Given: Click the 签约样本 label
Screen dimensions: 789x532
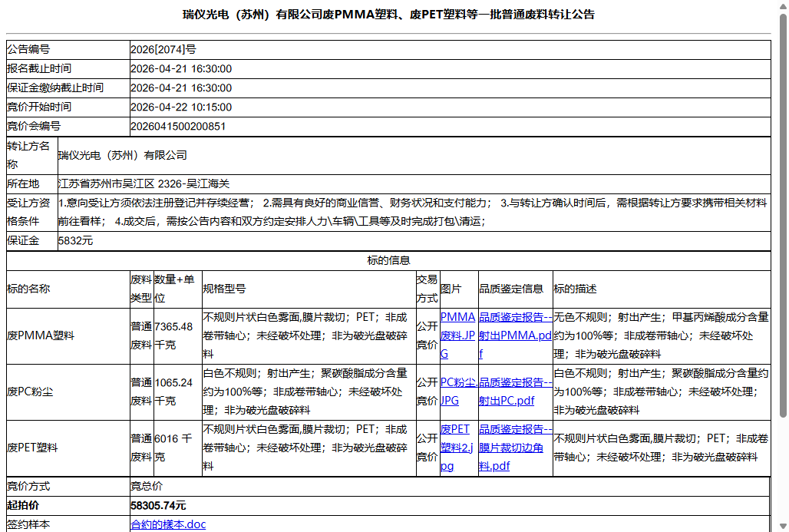Looking at the screenshot, I should click(28, 524).
